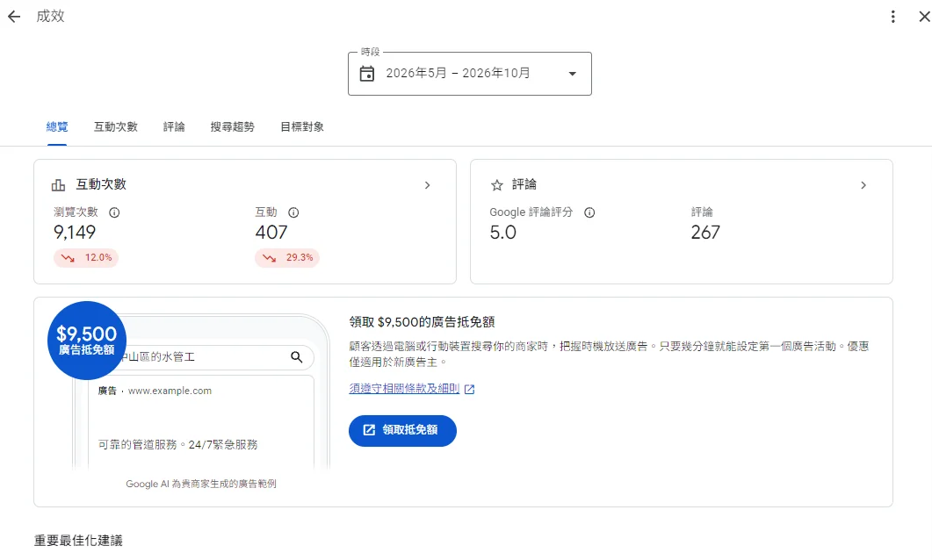
Task: Go back using the arrow beside 成效
Action: pyautogui.click(x=14, y=17)
